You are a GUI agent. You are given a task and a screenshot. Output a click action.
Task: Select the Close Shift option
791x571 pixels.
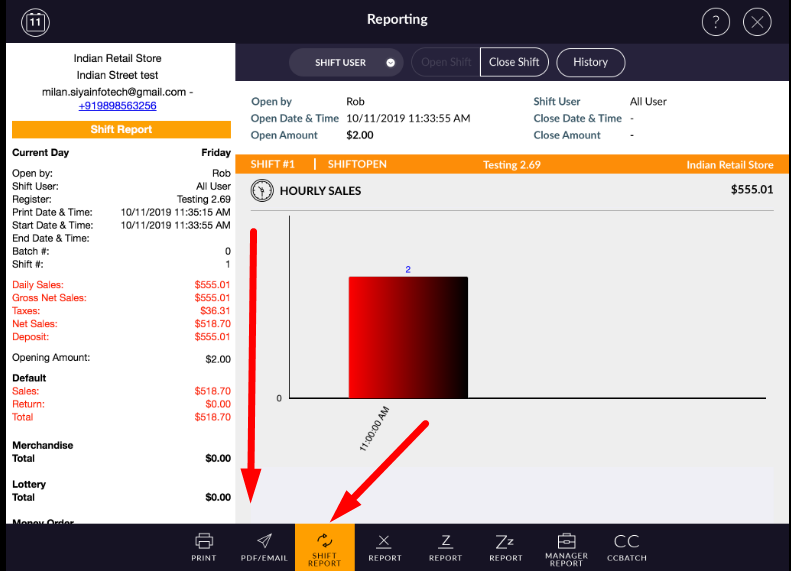click(514, 62)
